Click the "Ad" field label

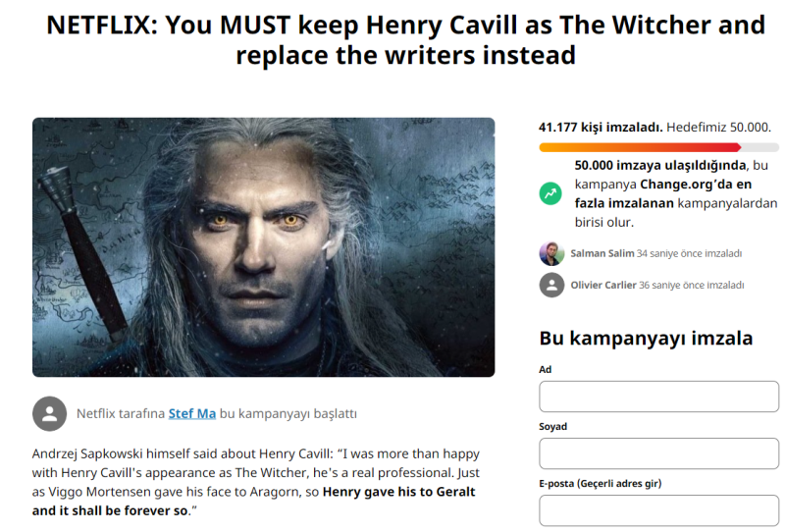click(546, 370)
